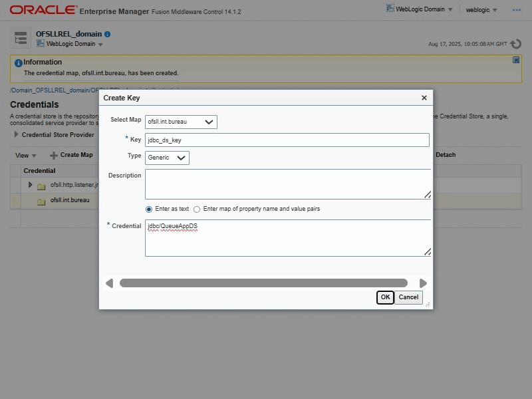Close the Create Key dialog with X

424,98
